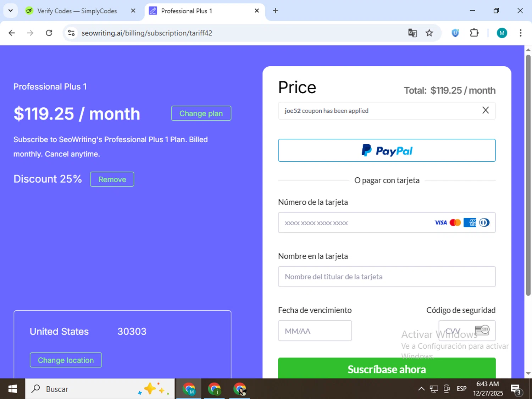Go forward with the browser arrow
Viewport: 532px width, 399px height.
tap(31, 33)
